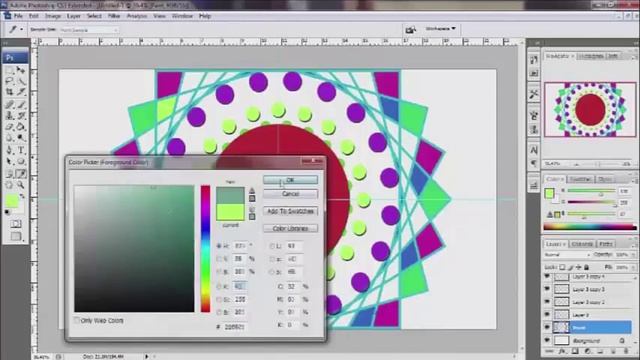
Task: Select the L lightness radio button
Action: [x=272, y=246]
